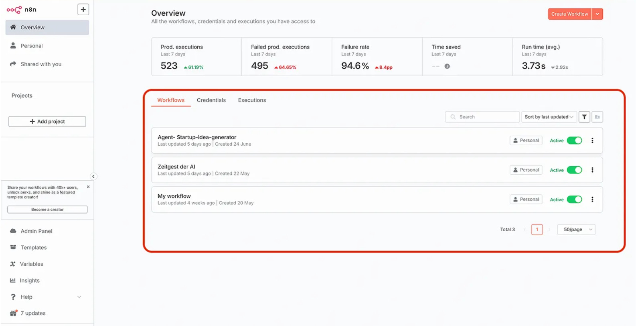Open the 7 updates notification

click(47, 313)
